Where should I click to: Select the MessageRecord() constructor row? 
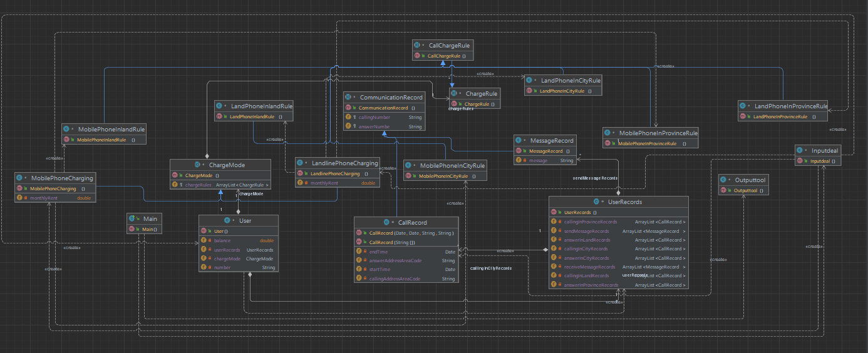(544, 151)
